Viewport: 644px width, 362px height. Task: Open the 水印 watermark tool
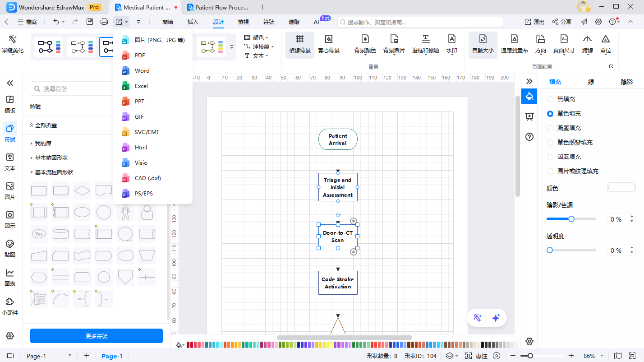point(451,44)
